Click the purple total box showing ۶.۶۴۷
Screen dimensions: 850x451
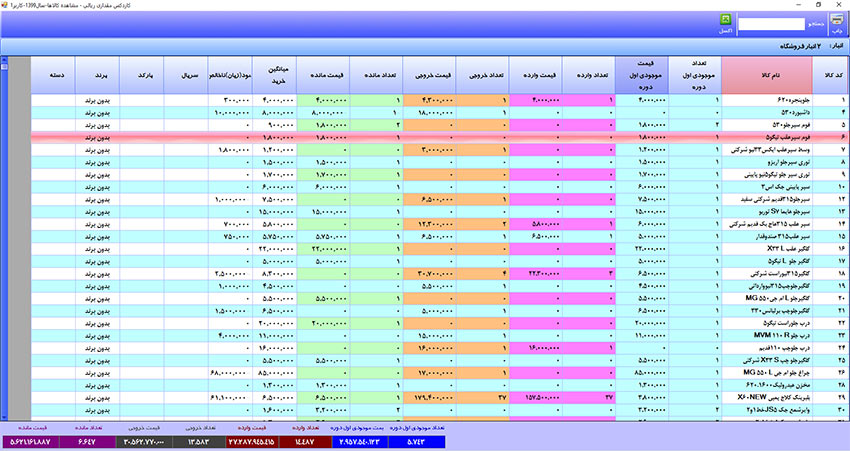point(87,442)
